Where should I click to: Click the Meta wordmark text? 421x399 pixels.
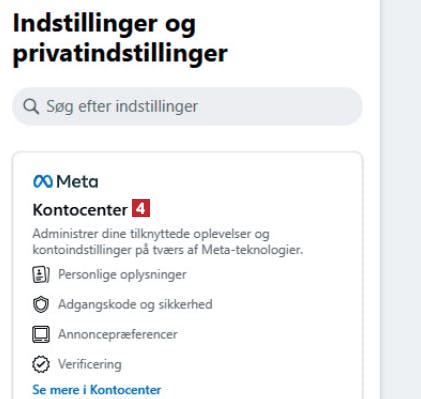coord(77,182)
